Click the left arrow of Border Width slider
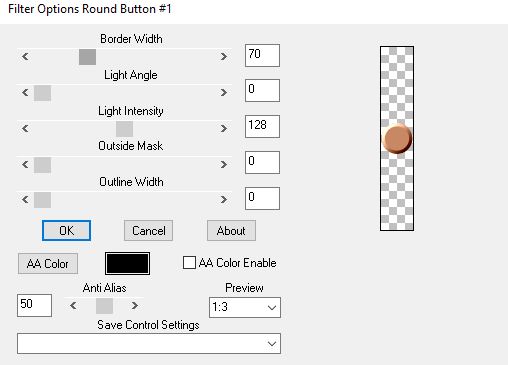This screenshot has height=365, width=508. (25, 56)
